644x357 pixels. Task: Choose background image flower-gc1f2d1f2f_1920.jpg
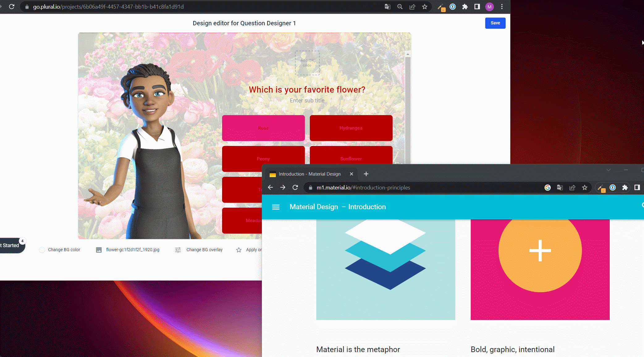[x=128, y=250]
